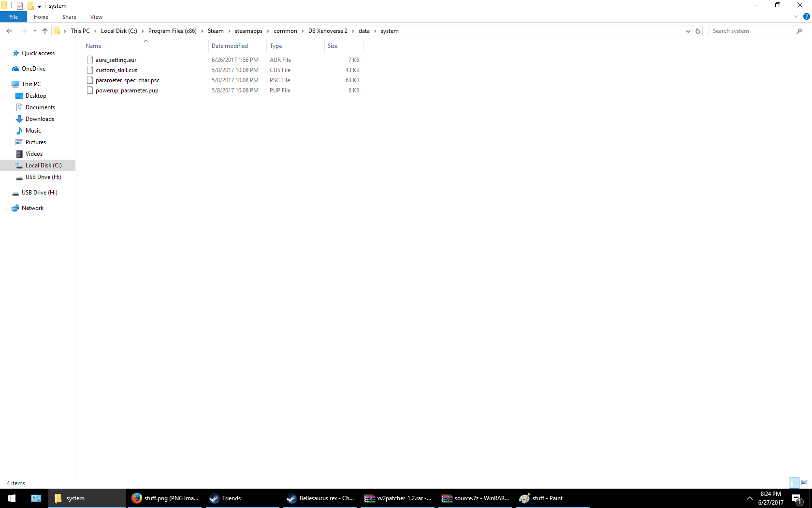Expand the ribbon with chevron
The image size is (812, 508).
pos(796,17)
